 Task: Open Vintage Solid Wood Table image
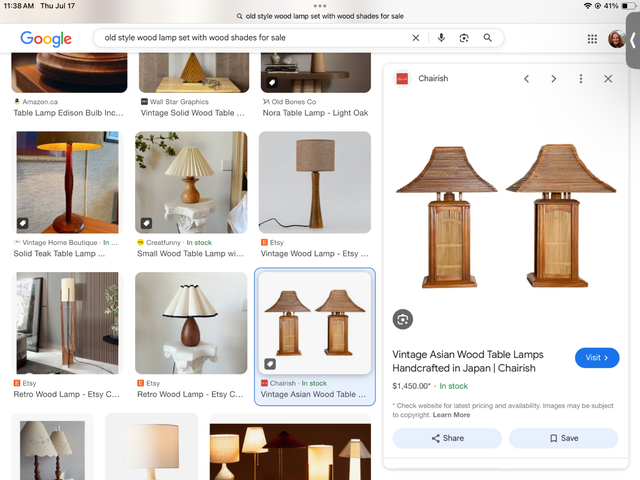(x=194, y=73)
